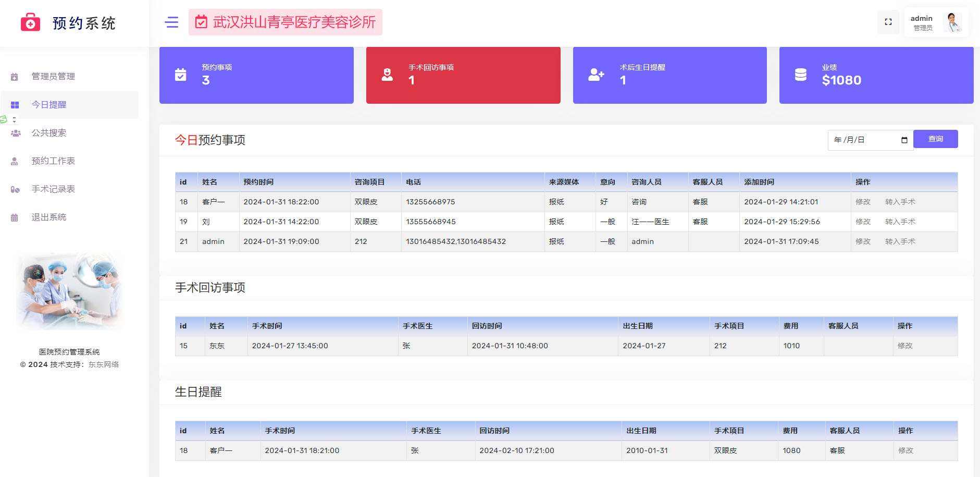Open the admin avatar profile picture
980x477 pixels.
coord(953,22)
